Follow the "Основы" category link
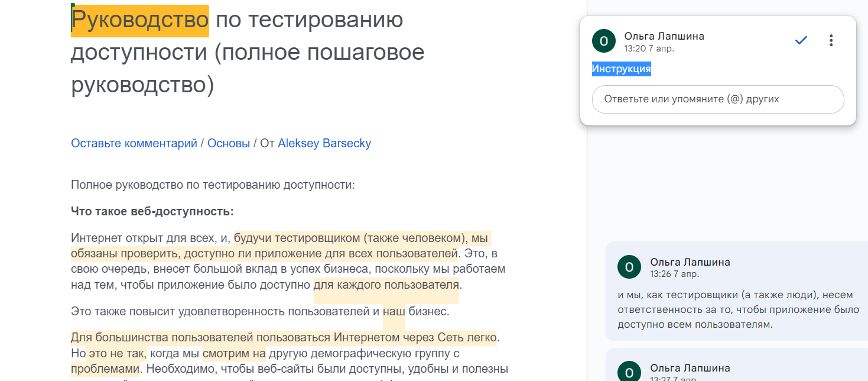Viewport: 868px width, 381px height. coord(229,143)
